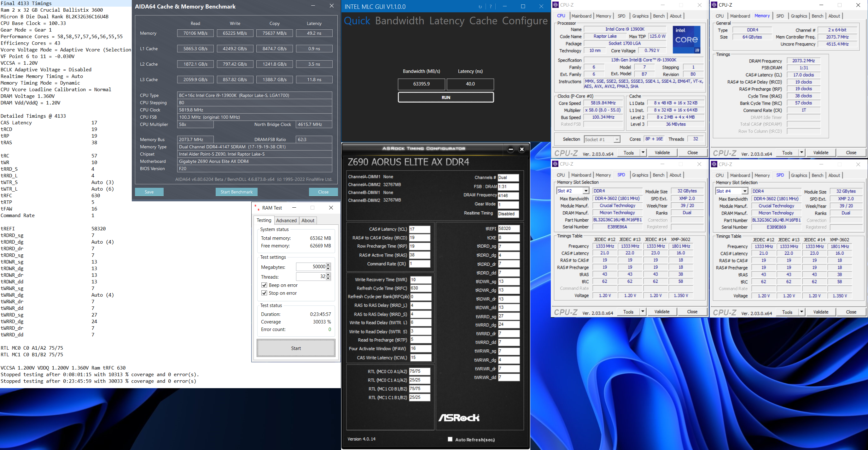868x450 pixels.
Task: Enable Auto Refresh in ASRock Timing Configurator
Action: tap(450, 439)
